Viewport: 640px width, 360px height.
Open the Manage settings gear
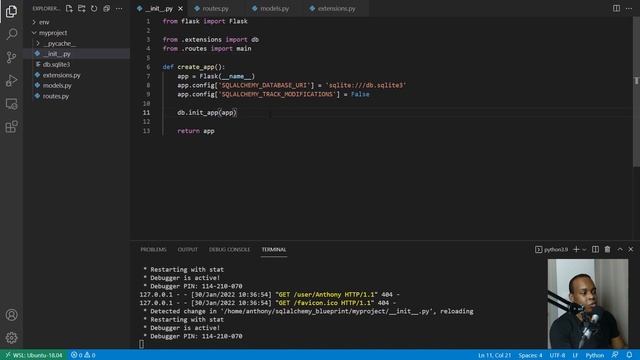click(x=11, y=338)
